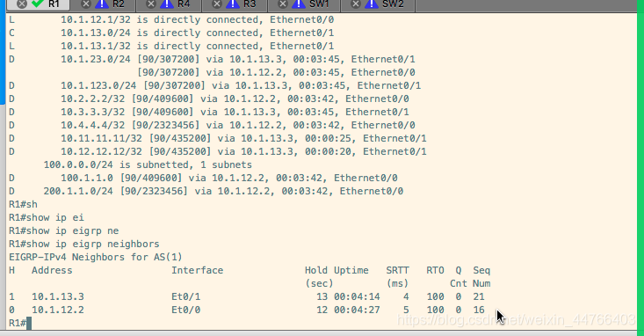Click the 10.1.12.1/32 directly connected route line

(171, 19)
